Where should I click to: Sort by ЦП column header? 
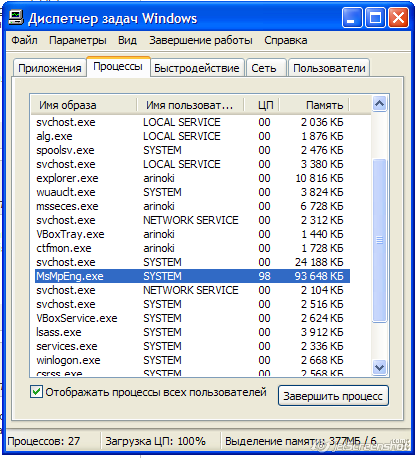pyautogui.click(x=262, y=105)
